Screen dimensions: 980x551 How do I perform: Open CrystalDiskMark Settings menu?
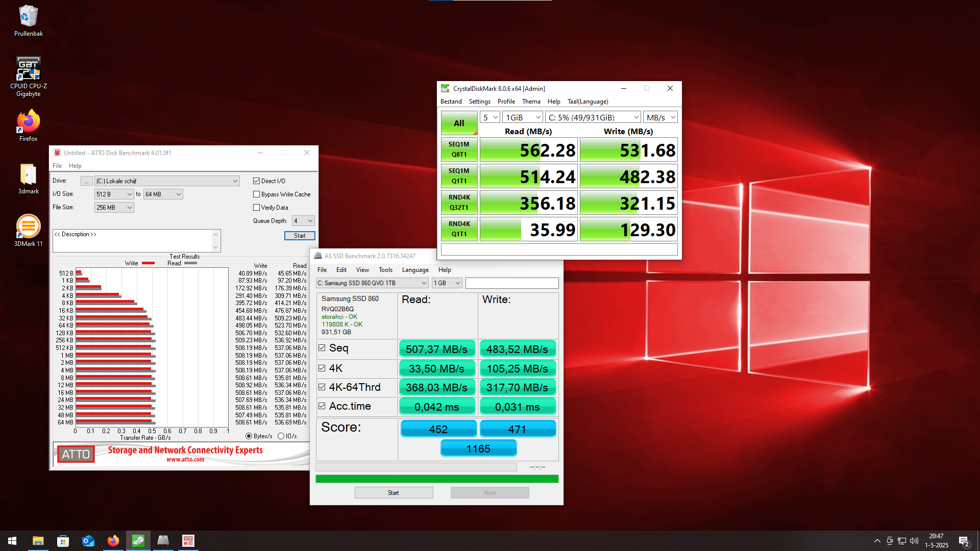[x=479, y=102]
